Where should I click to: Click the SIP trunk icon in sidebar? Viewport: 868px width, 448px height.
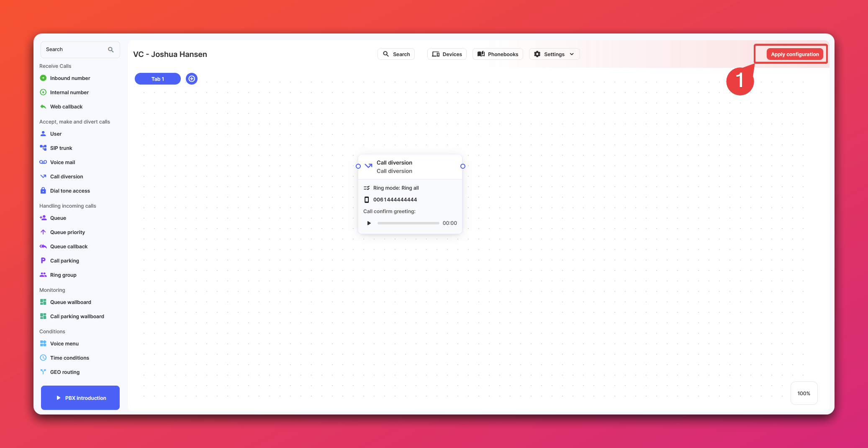pos(43,148)
